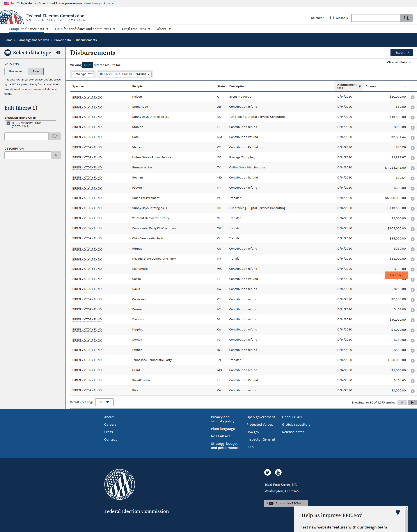Click the Export button

tap(401, 52)
